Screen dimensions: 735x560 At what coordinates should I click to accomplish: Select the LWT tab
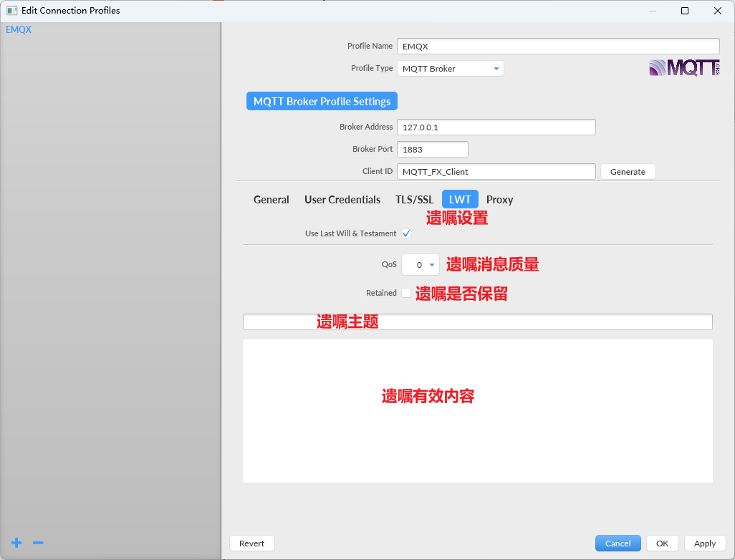[x=460, y=199]
